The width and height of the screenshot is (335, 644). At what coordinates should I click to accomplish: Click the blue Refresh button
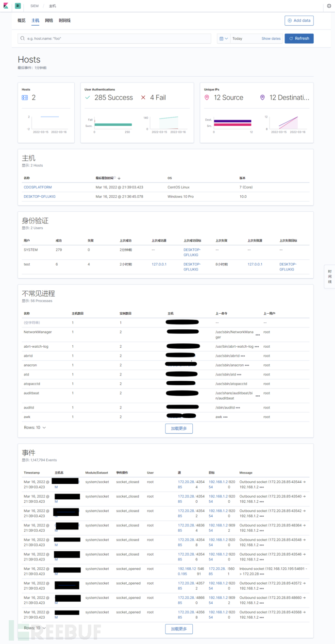coord(299,38)
